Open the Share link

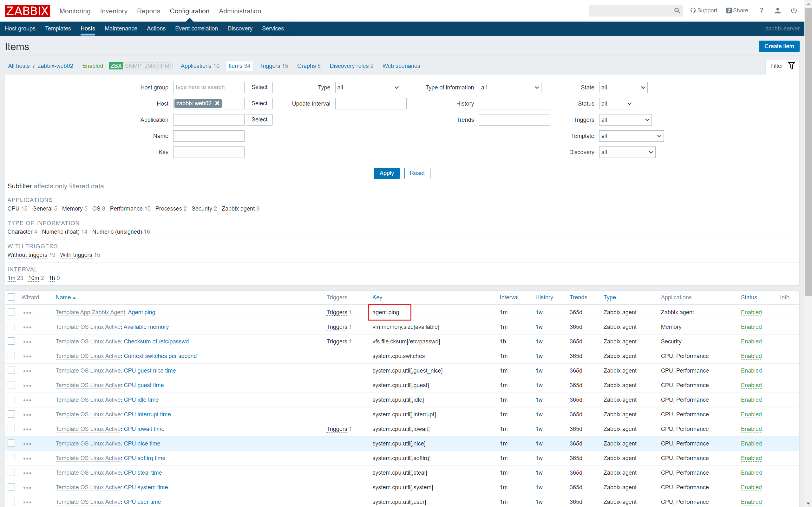coord(737,11)
